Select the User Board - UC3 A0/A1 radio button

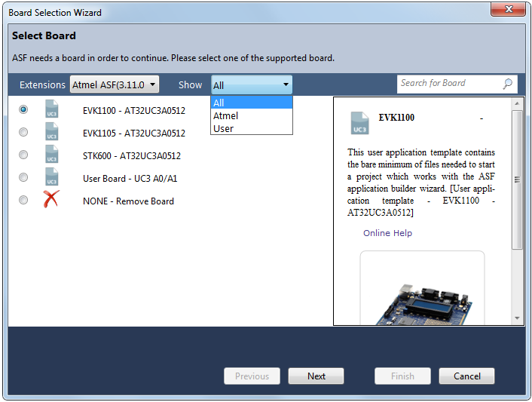(23, 177)
